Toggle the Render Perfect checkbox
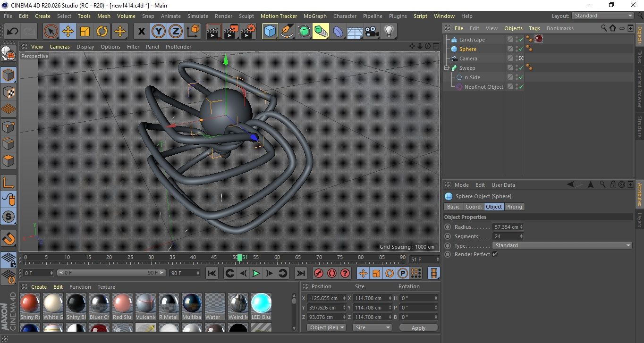The width and height of the screenshot is (644, 343). tap(495, 254)
